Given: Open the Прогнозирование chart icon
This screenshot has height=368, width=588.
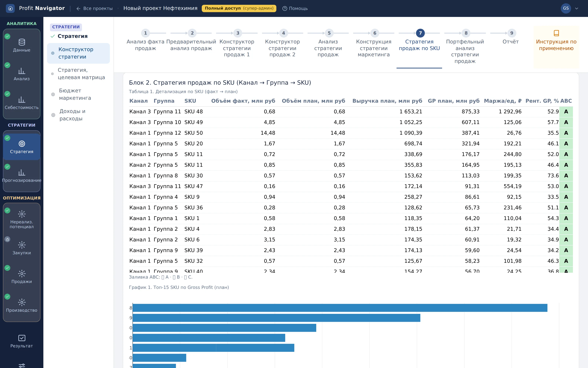Looking at the screenshot, I should click(22, 172).
